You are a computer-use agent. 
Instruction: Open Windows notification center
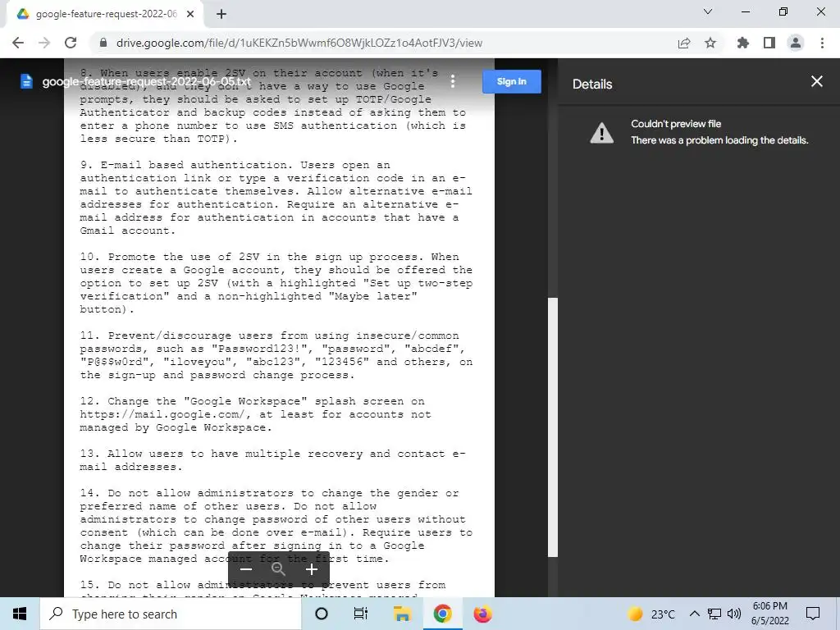click(x=813, y=614)
